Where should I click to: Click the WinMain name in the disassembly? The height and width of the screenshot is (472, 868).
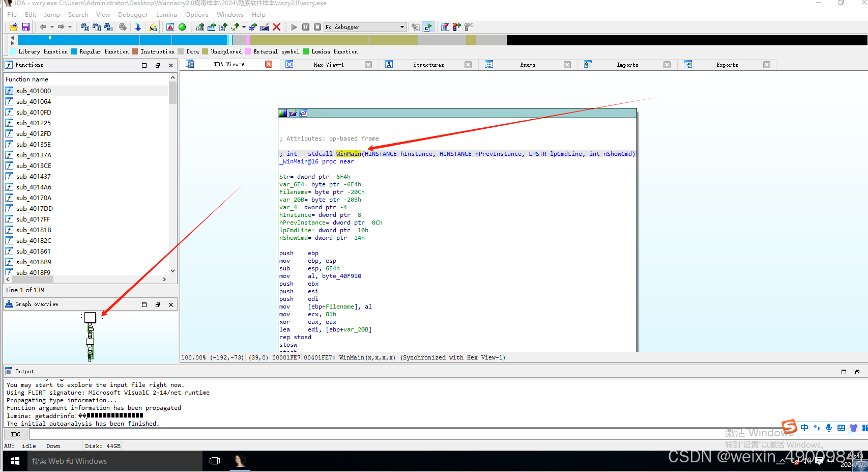click(349, 154)
